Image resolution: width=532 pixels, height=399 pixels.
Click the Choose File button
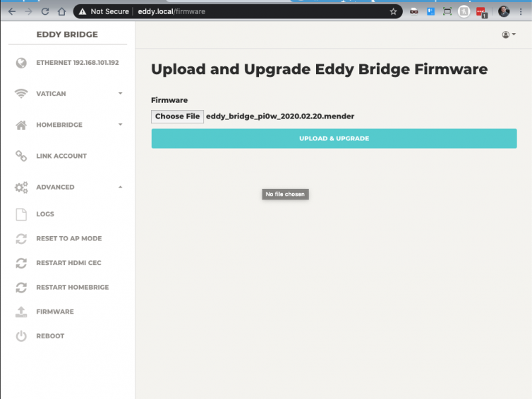[177, 116]
